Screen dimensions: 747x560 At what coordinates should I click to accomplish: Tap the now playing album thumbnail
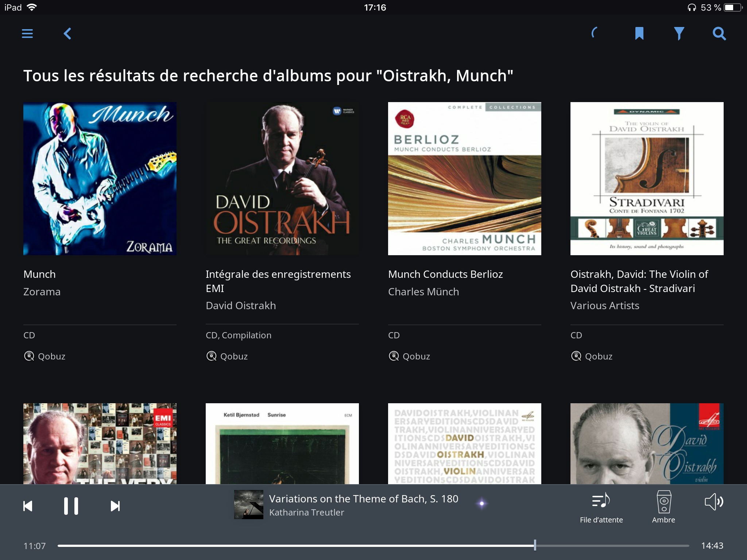(x=249, y=505)
